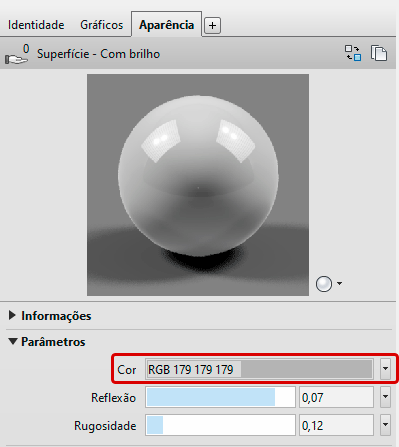Click the Cor label
The image size is (399, 447).
127,370
